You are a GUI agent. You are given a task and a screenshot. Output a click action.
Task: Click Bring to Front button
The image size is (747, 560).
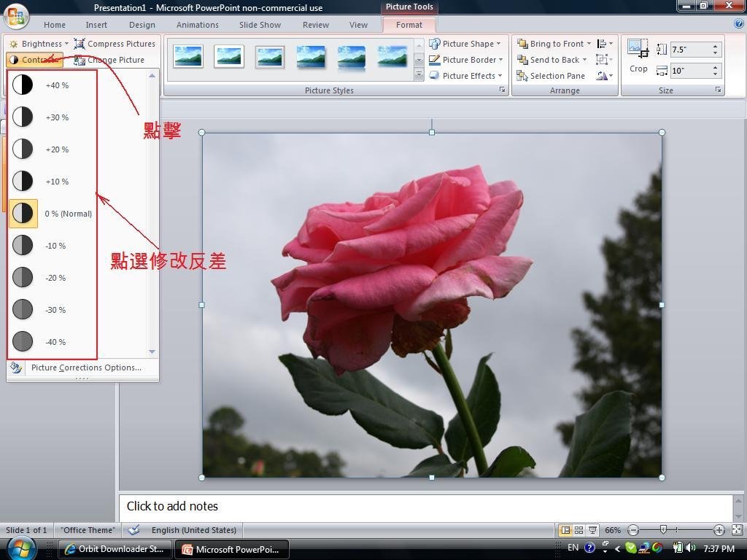pos(551,44)
